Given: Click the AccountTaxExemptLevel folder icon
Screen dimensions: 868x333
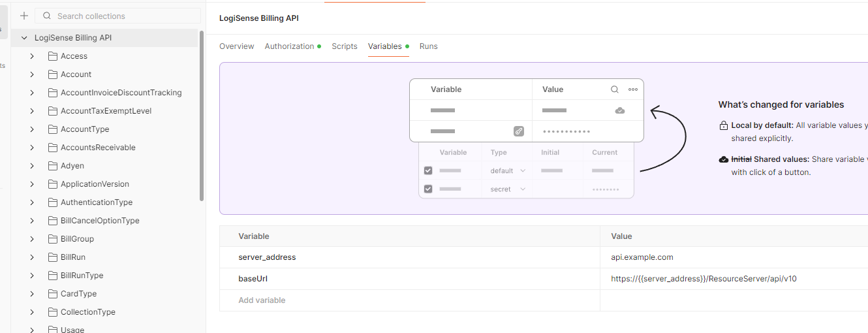Looking at the screenshot, I should coord(53,111).
